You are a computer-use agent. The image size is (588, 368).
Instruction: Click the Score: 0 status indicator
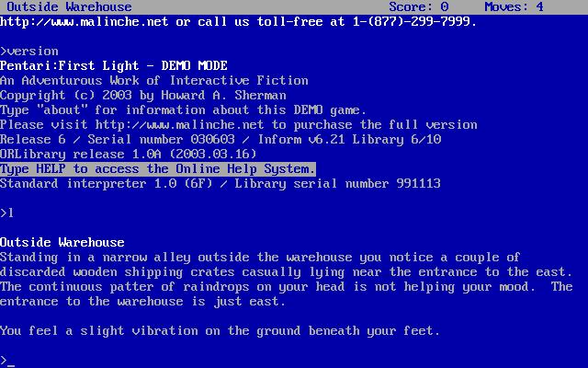click(x=419, y=6)
